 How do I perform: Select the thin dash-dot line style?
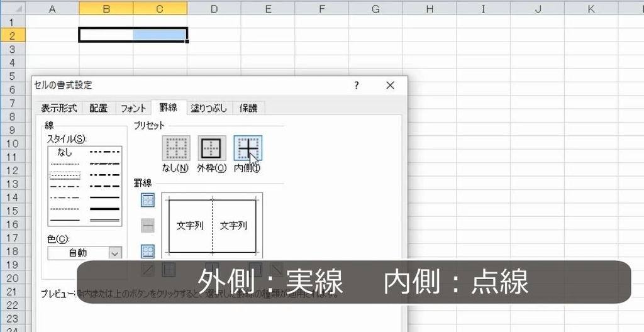(65, 197)
